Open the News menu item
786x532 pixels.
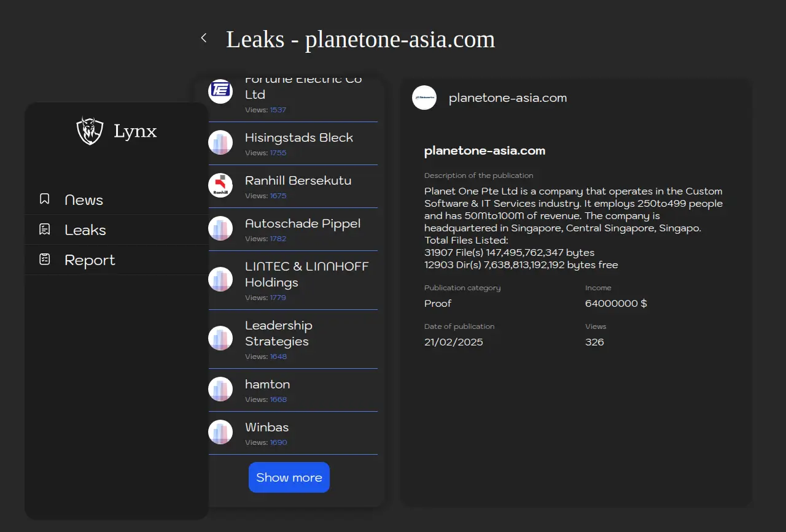coord(84,200)
